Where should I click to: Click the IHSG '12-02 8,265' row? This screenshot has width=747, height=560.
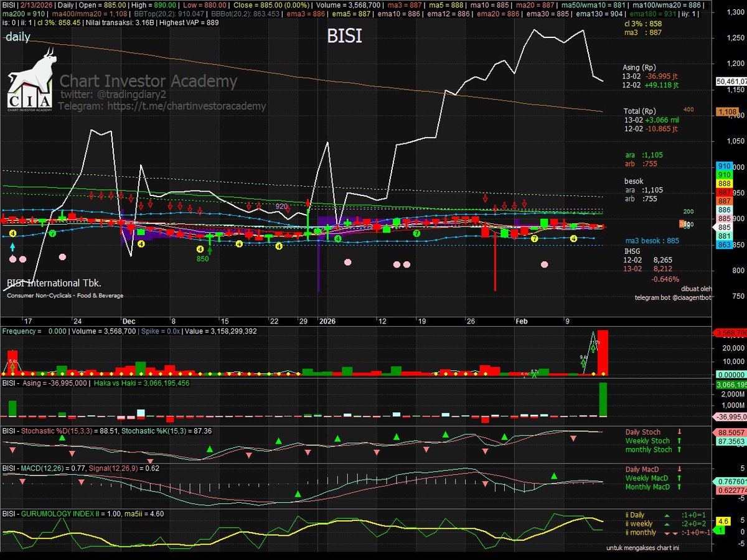pyautogui.click(x=649, y=259)
